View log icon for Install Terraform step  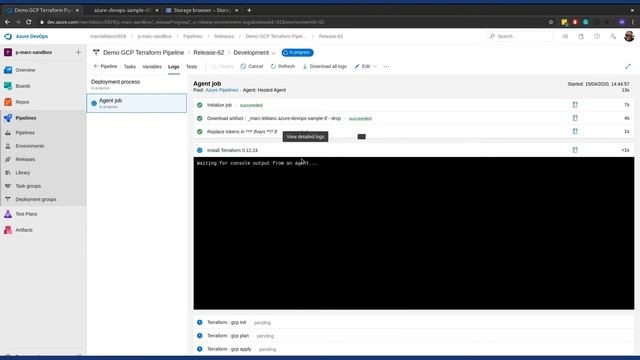(x=575, y=150)
